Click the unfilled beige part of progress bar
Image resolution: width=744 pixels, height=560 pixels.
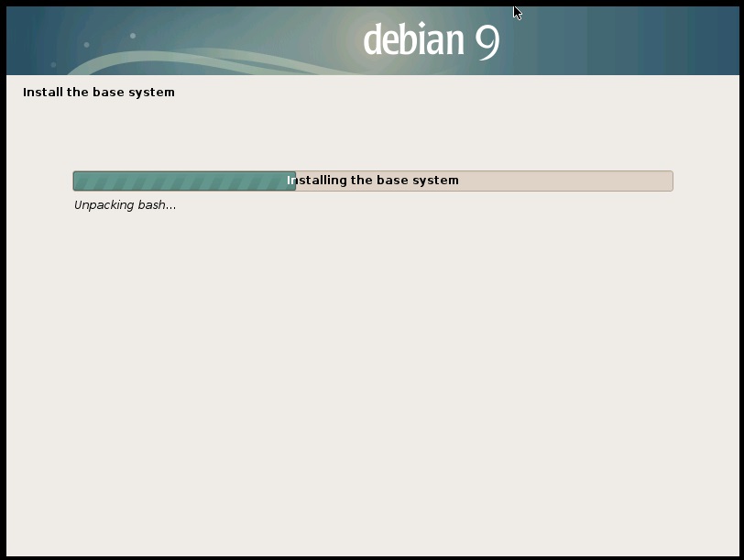(x=568, y=181)
